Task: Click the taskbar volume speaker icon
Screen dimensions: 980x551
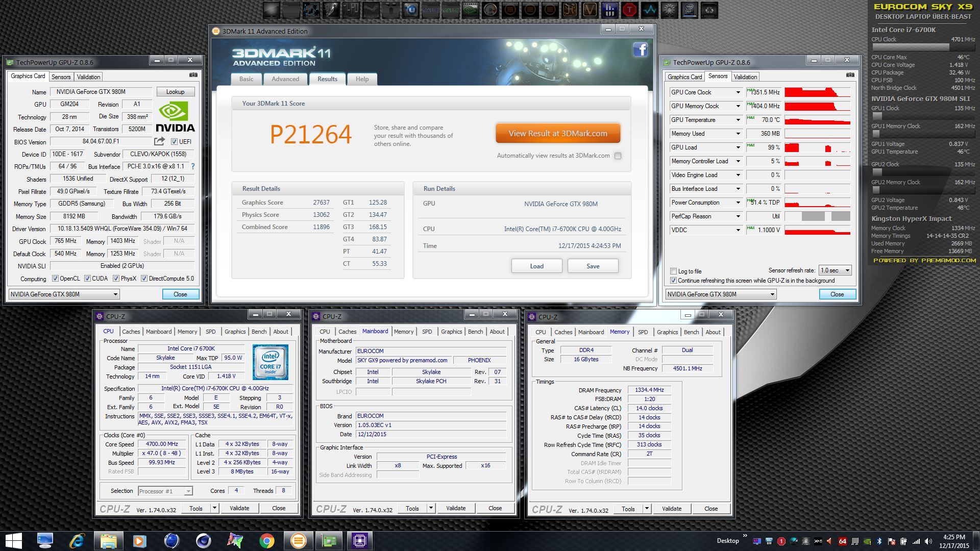Action: click(928, 541)
